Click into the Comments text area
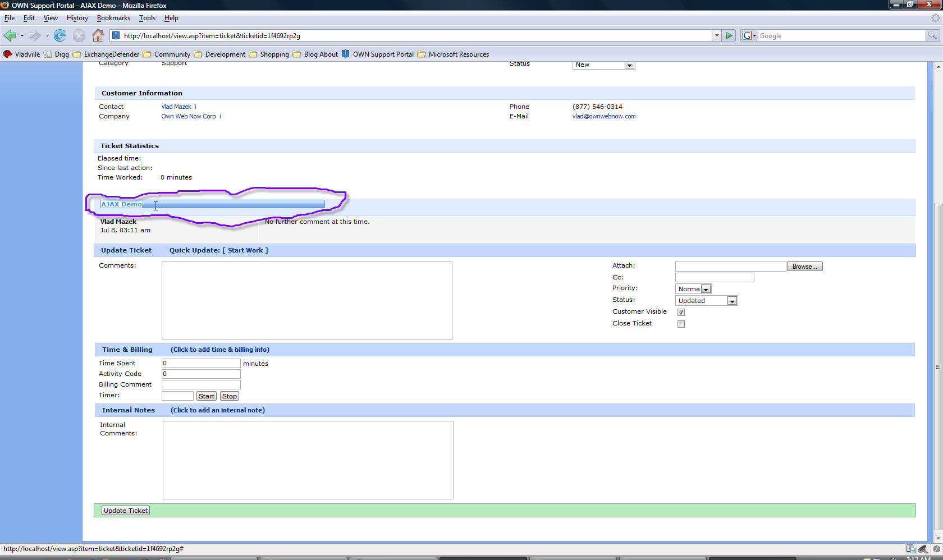This screenshot has height=560, width=943. point(306,300)
